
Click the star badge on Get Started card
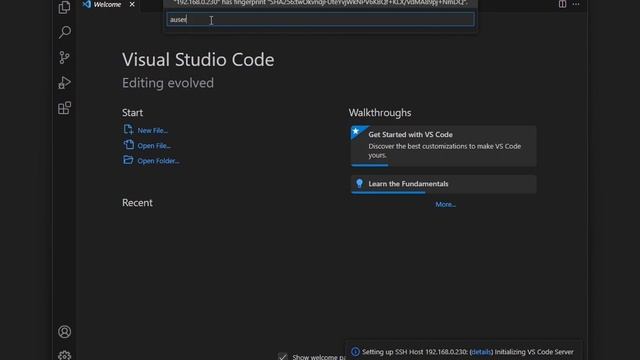click(356, 131)
